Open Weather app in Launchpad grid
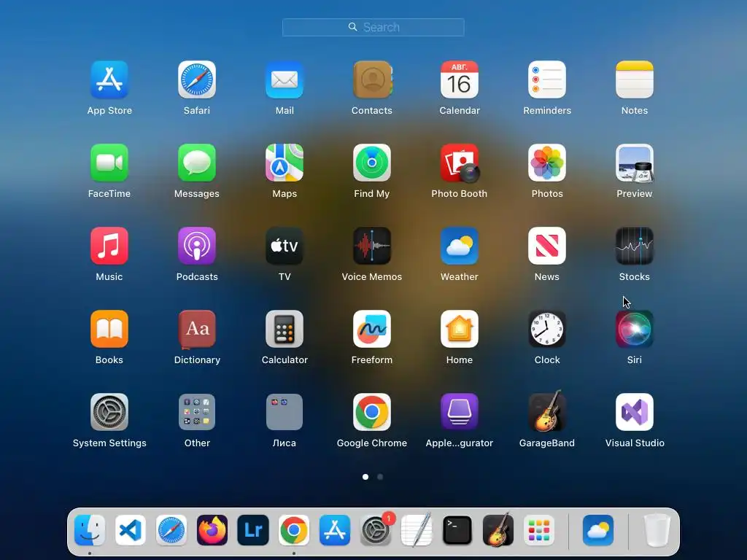Image resolution: width=747 pixels, height=560 pixels. coord(460,246)
